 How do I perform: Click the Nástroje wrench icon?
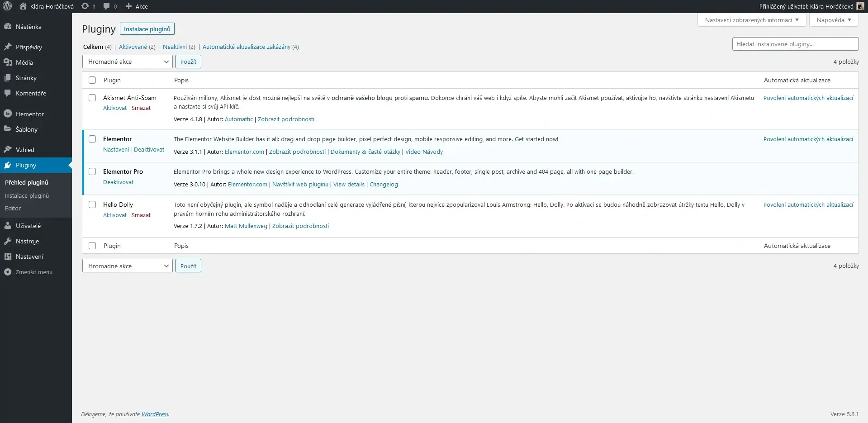point(8,241)
